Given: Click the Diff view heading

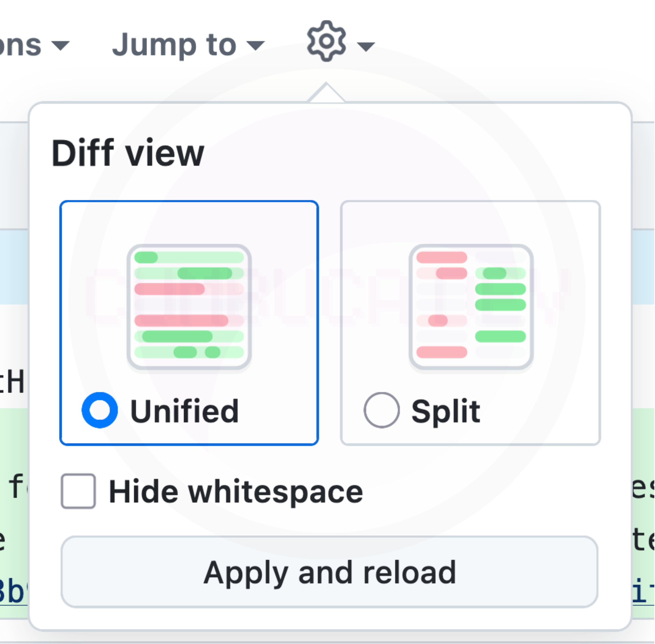Looking at the screenshot, I should (x=128, y=153).
